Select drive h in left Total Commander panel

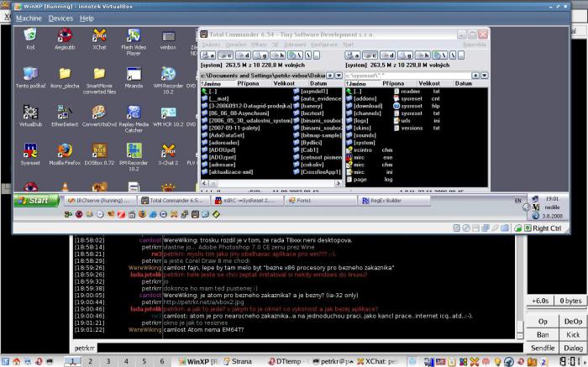tap(277, 55)
